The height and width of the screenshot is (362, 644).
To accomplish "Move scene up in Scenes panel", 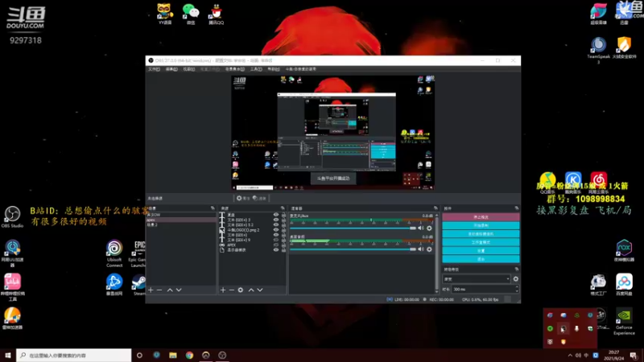I will click(x=170, y=290).
